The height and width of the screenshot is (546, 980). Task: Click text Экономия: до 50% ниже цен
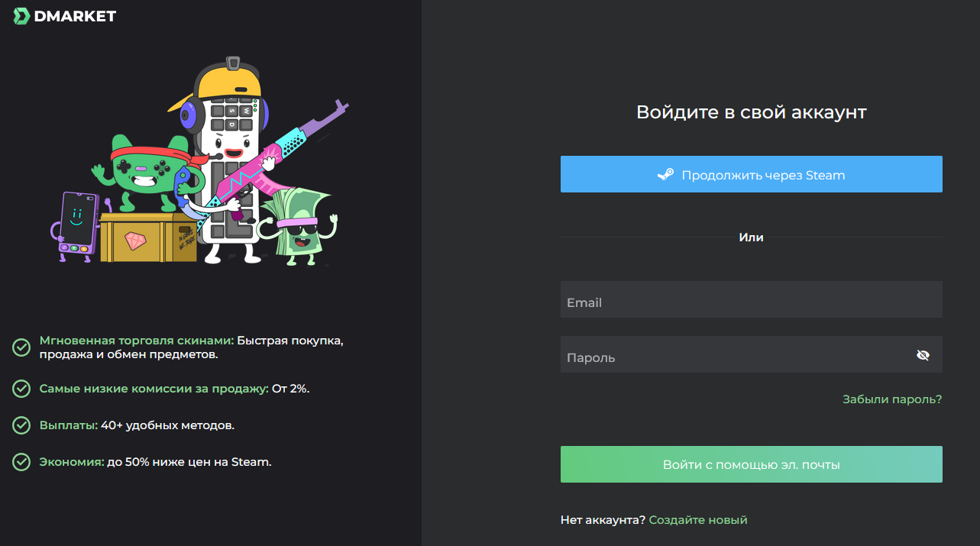156,462
